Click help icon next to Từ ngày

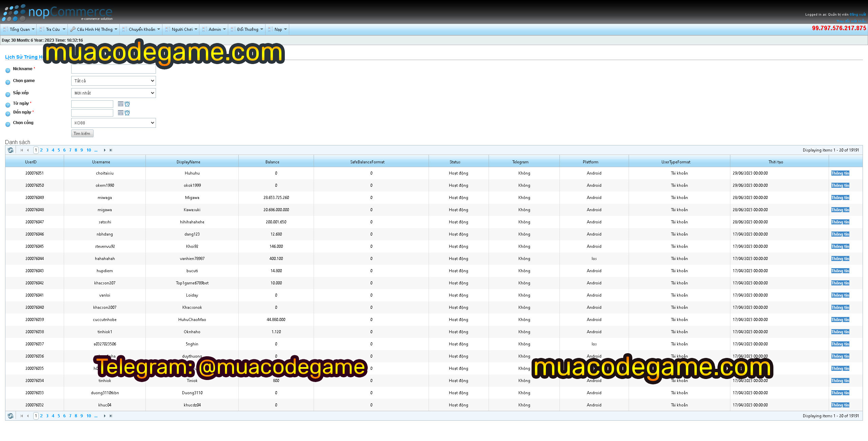click(x=8, y=105)
